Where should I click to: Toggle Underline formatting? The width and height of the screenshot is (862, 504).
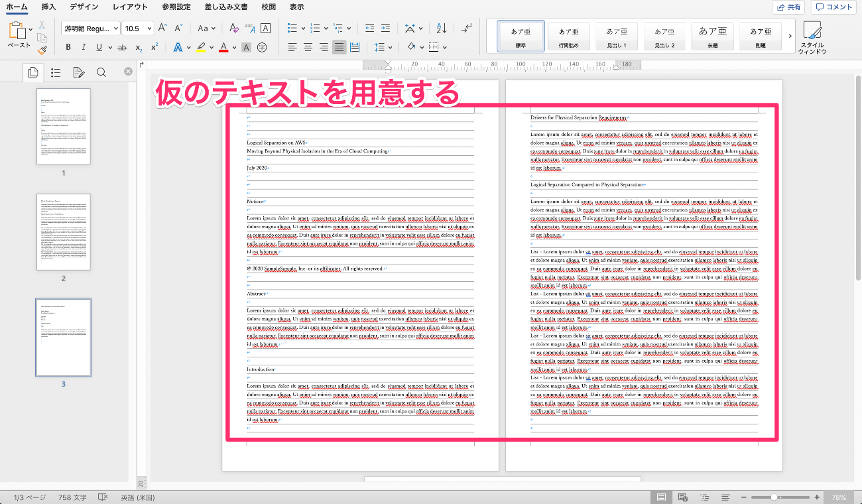99,47
